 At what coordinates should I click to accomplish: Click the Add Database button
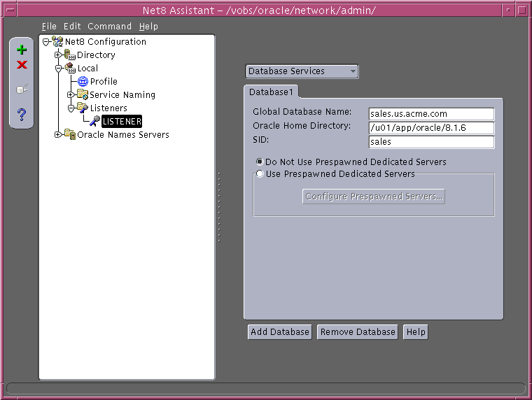click(280, 332)
